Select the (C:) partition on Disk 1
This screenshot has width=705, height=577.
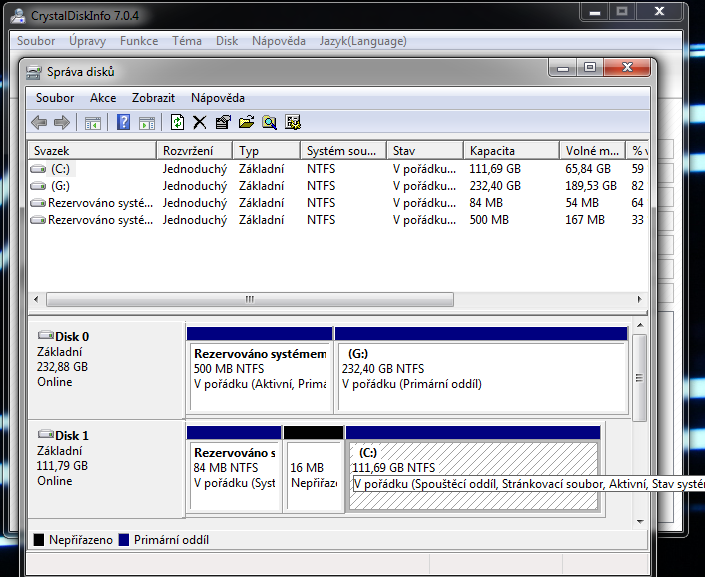tap(472, 470)
